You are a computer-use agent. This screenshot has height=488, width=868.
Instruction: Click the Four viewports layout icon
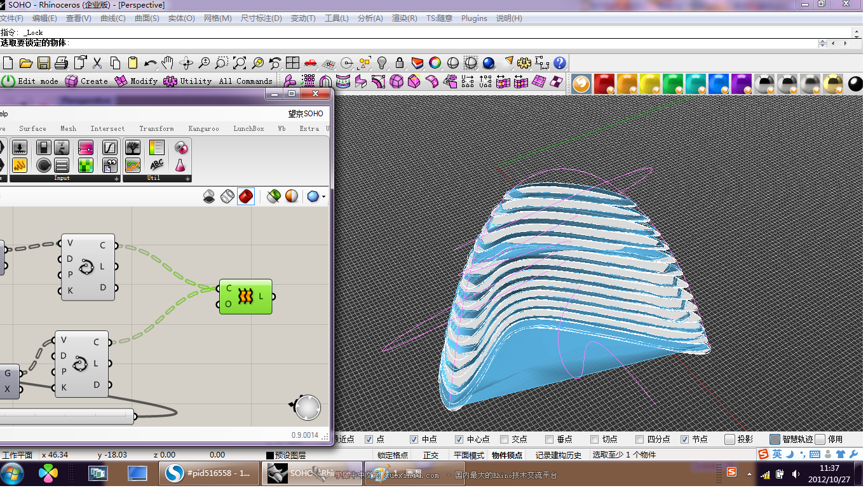tap(292, 63)
